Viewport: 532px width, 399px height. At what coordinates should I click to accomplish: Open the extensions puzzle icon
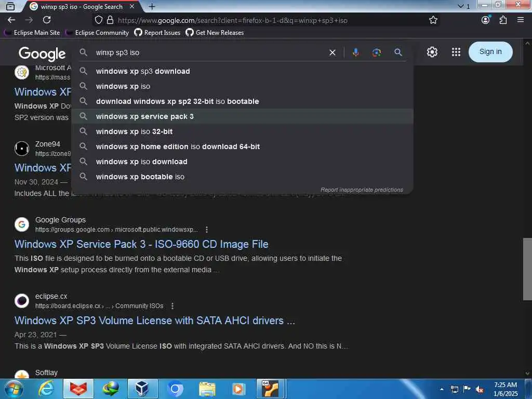coord(503,20)
